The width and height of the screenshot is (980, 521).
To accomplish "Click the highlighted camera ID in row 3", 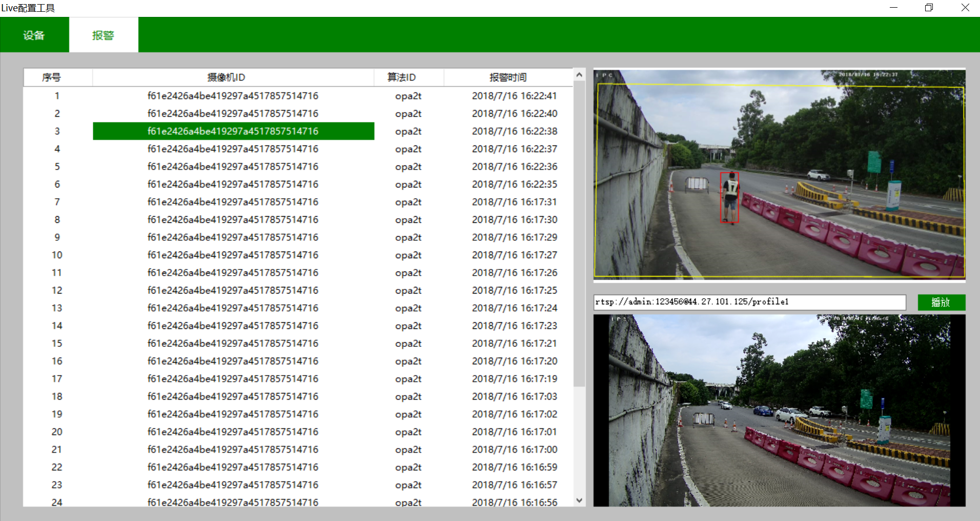I will 233,131.
